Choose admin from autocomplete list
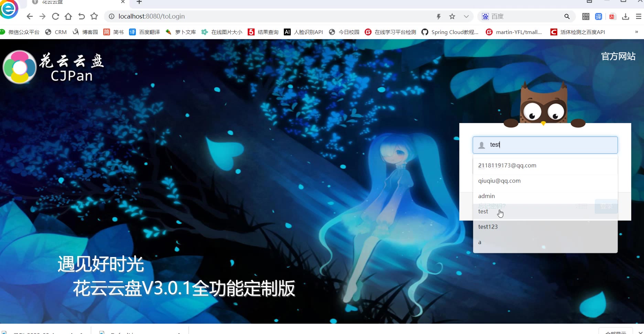Image resolution: width=644 pixels, height=334 pixels. tap(545, 196)
